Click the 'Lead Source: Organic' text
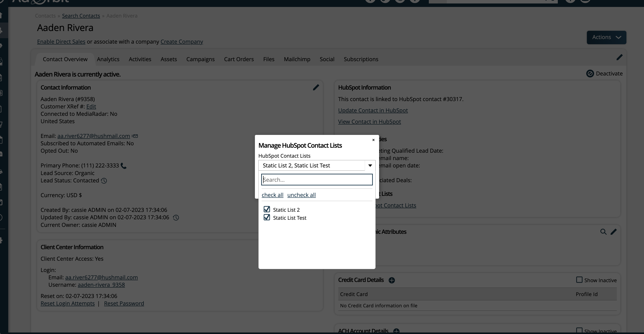The width and height of the screenshot is (644, 334). (68, 173)
